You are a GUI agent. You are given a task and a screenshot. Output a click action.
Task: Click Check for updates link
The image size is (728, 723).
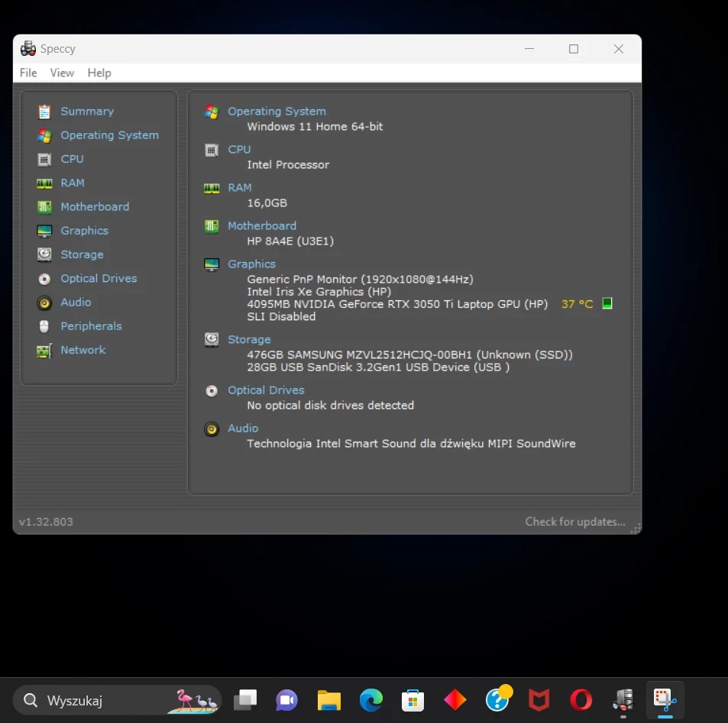click(574, 522)
